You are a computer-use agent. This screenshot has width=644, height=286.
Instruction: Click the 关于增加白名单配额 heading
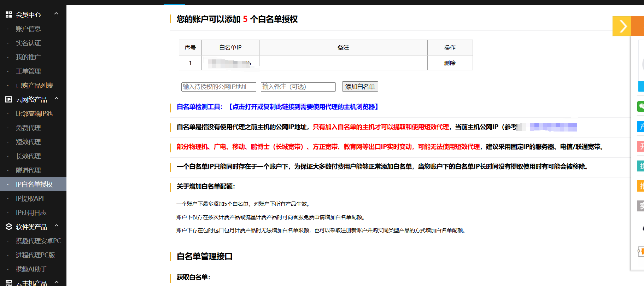click(206, 186)
